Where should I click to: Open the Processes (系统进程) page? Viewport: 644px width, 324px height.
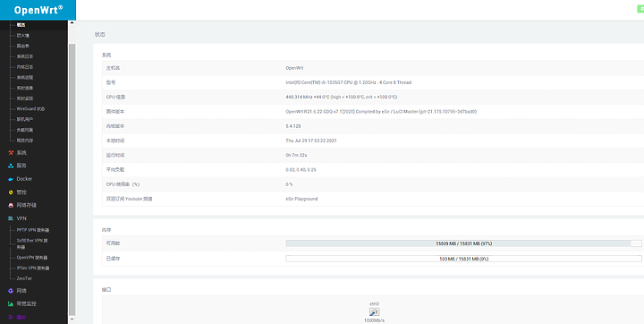pyautogui.click(x=25, y=77)
